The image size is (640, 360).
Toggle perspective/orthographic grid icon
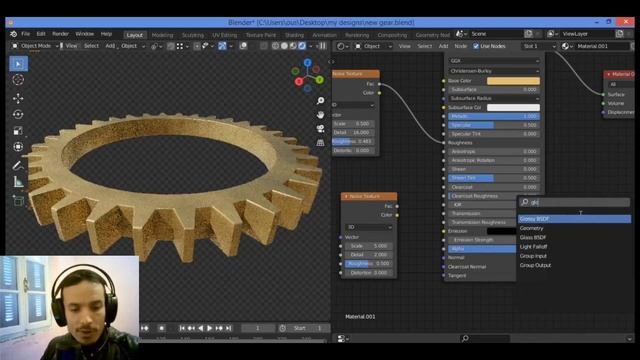(x=321, y=142)
